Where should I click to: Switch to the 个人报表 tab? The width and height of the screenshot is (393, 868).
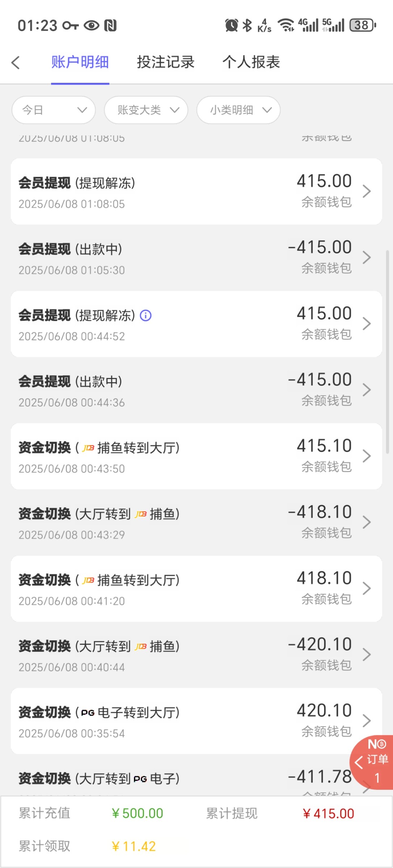tap(251, 62)
